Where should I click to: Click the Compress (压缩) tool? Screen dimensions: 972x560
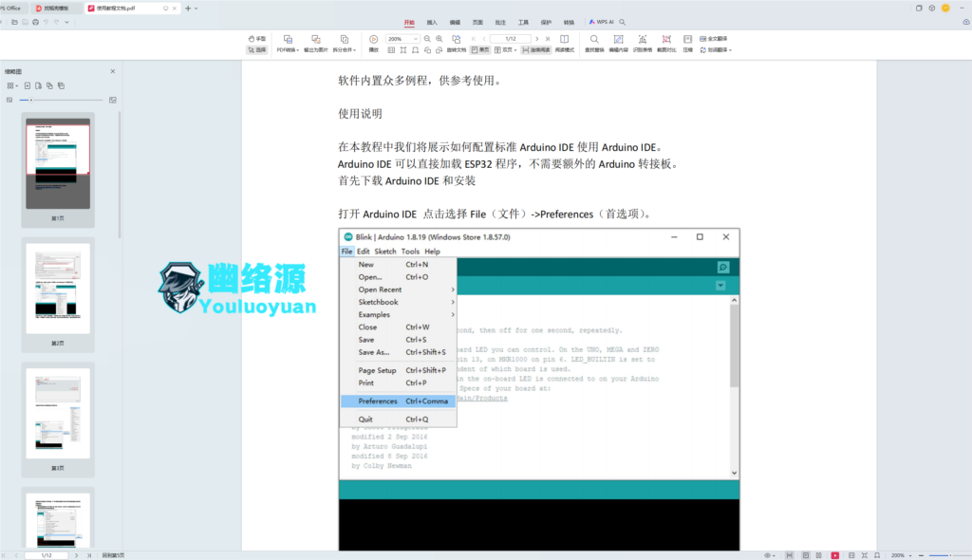pos(687,44)
